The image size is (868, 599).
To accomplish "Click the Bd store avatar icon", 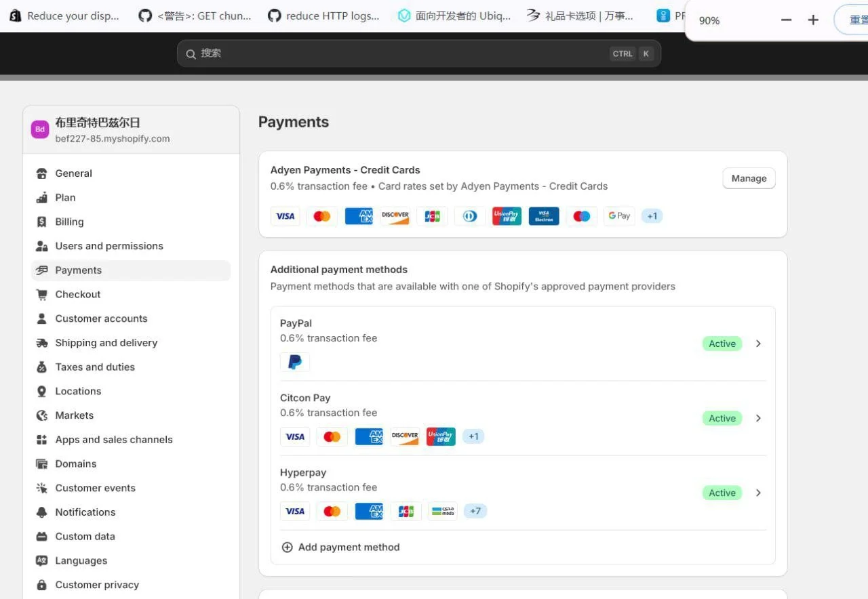I will [40, 129].
